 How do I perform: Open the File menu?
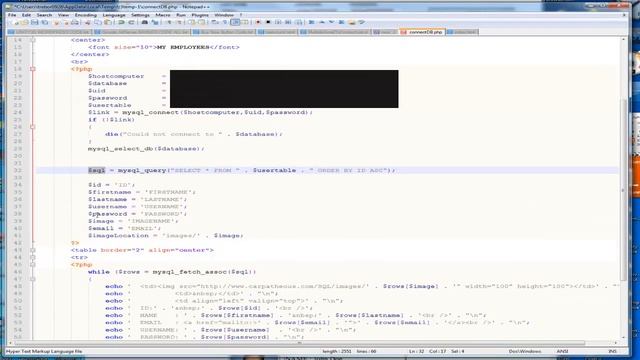tap(12, 15)
